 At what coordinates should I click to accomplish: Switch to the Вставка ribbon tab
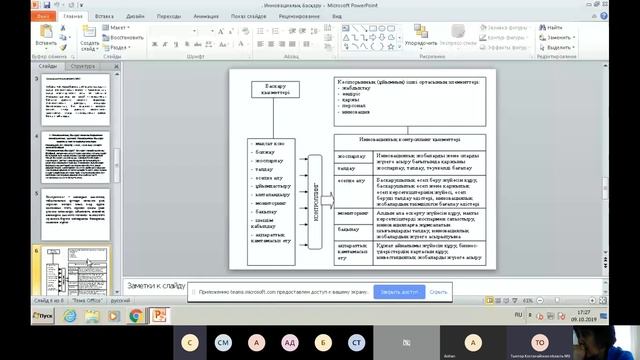coord(104,16)
